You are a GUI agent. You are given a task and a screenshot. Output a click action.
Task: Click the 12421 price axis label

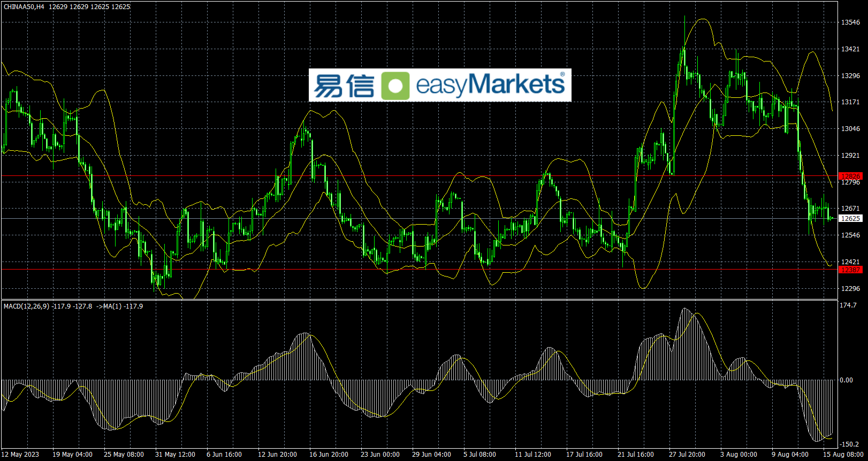point(850,262)
